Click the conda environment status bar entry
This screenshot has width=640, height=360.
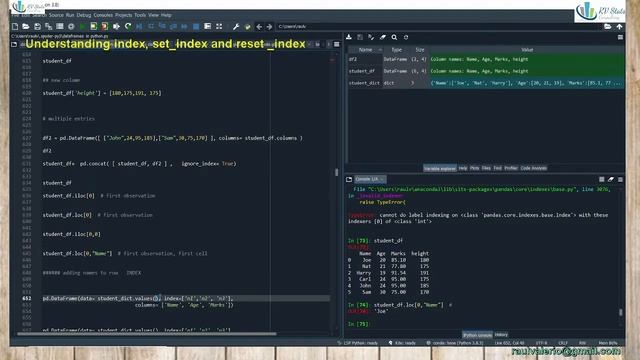click(x=455, y=343)
